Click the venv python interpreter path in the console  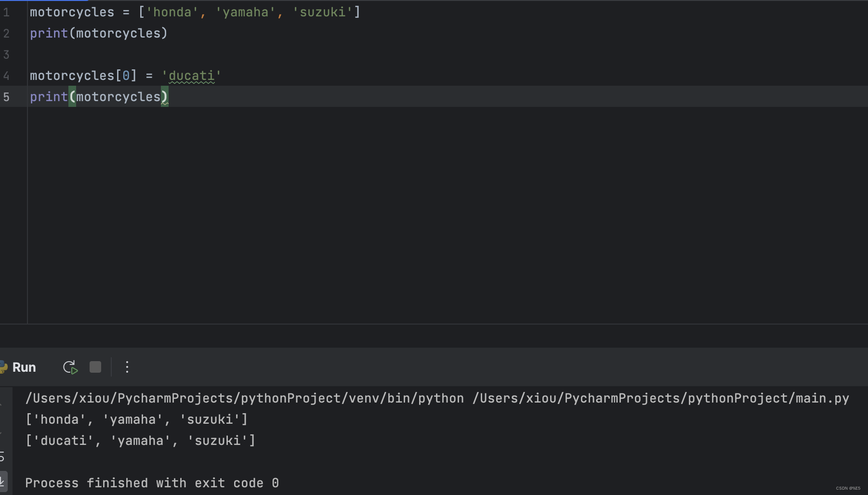245,398
